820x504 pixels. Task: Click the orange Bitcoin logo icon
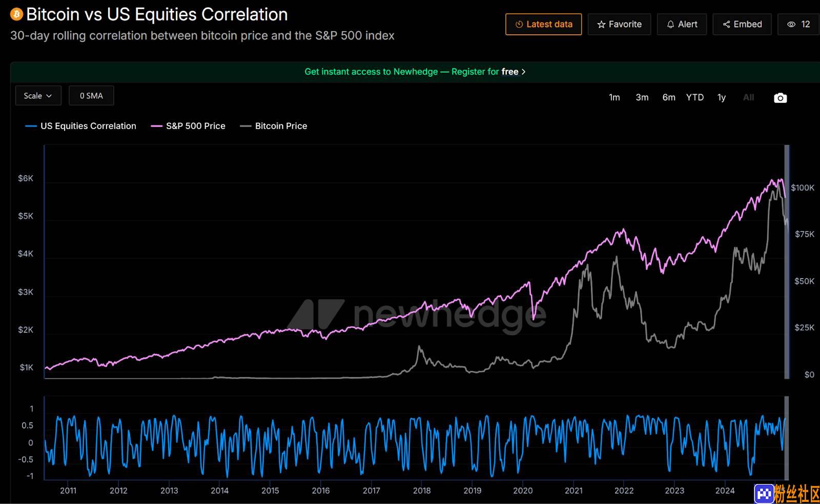[x=16, y=14]
